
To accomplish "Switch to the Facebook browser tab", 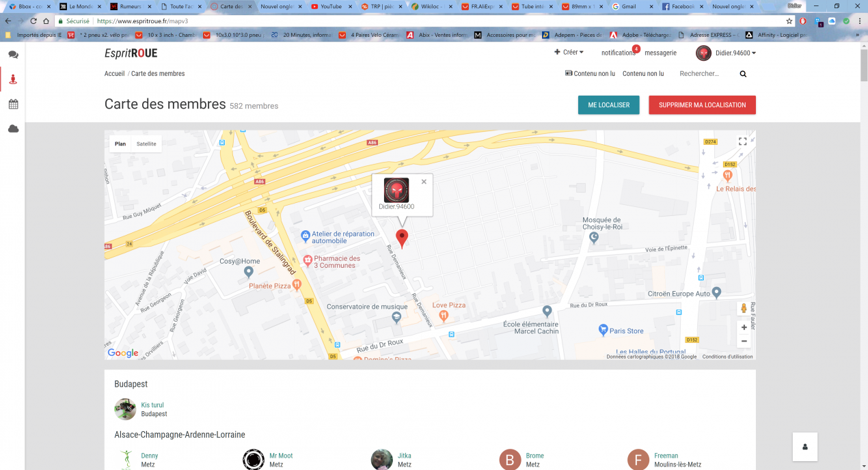I will click(683, 6).
